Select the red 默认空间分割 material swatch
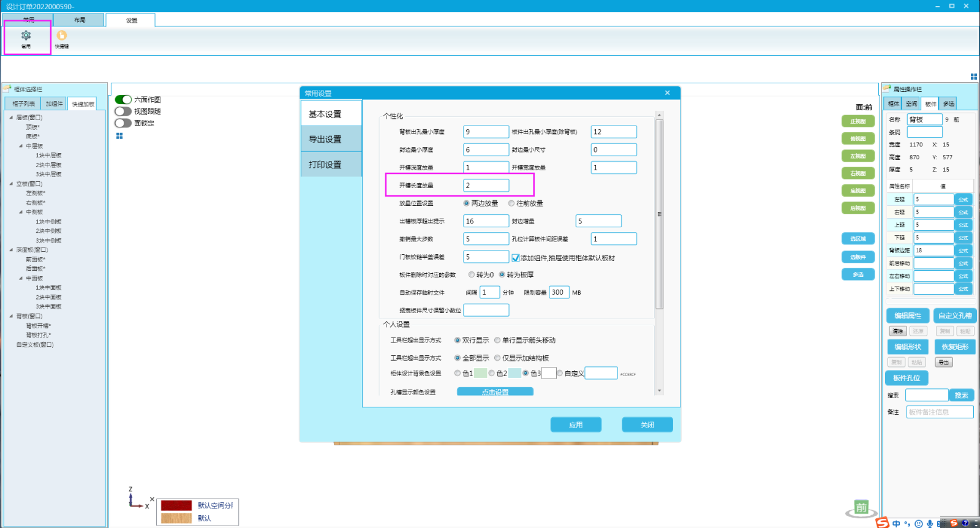This screenshot has width=980, height=528. click(176, 505)
